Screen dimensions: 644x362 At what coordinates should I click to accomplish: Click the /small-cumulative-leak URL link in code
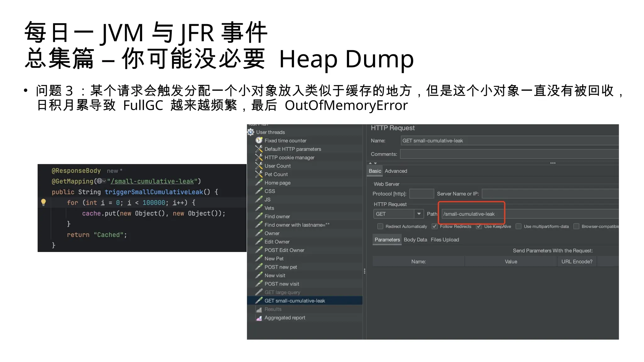pyautogui.click(x=152, y=181)
